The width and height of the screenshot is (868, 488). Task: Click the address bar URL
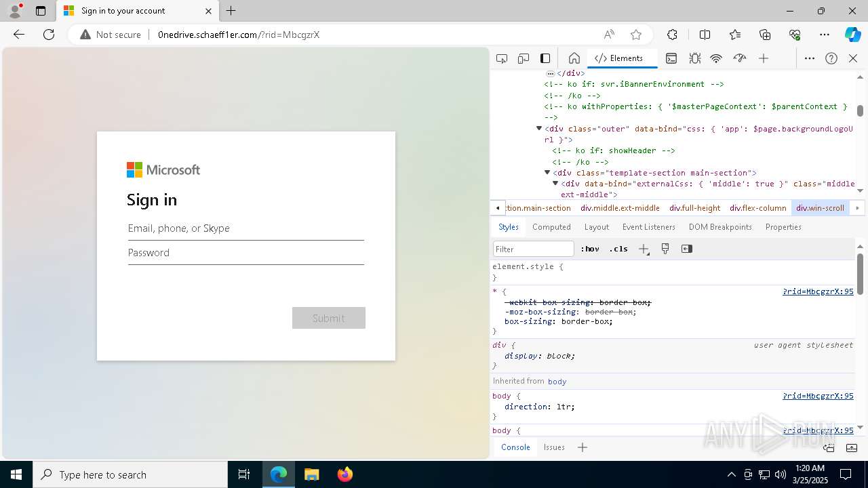[238, 35]
